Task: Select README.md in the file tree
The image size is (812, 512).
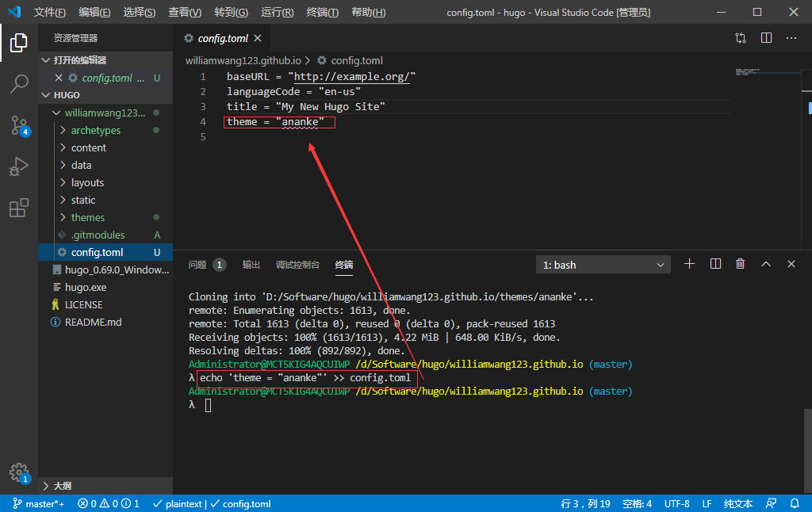Action: point(105,322)
